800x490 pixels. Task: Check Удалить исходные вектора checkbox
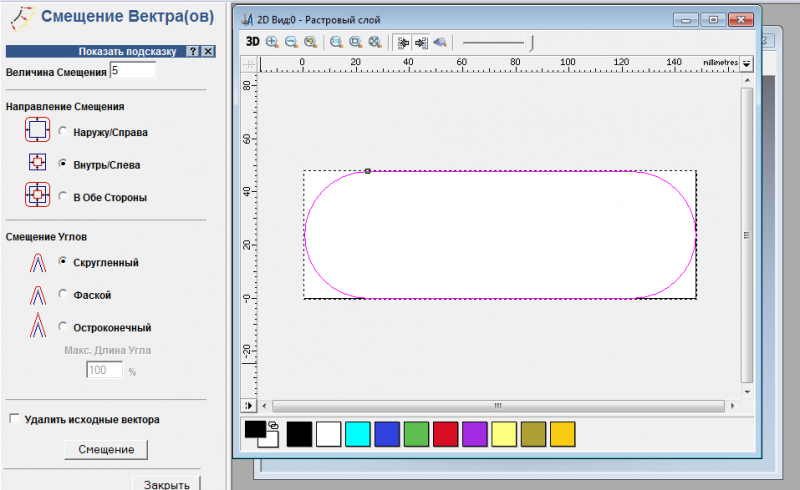click(14, 419)
